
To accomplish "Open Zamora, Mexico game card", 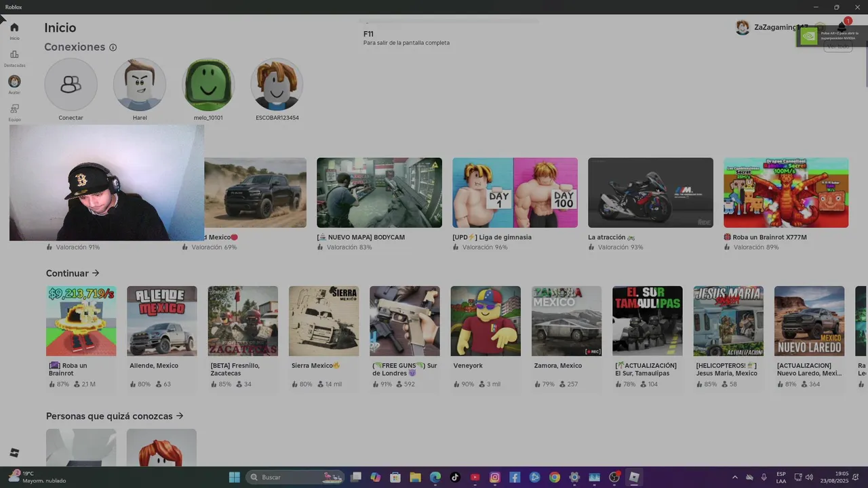I will tap(566, 321).
